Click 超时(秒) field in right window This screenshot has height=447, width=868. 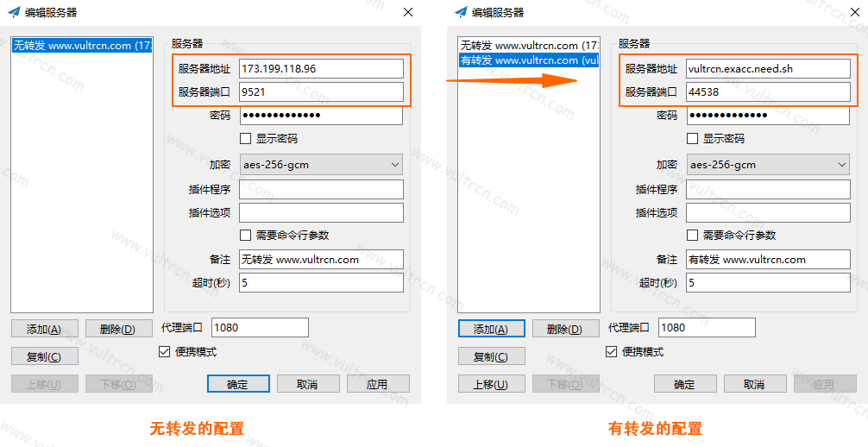coord(768,282)
